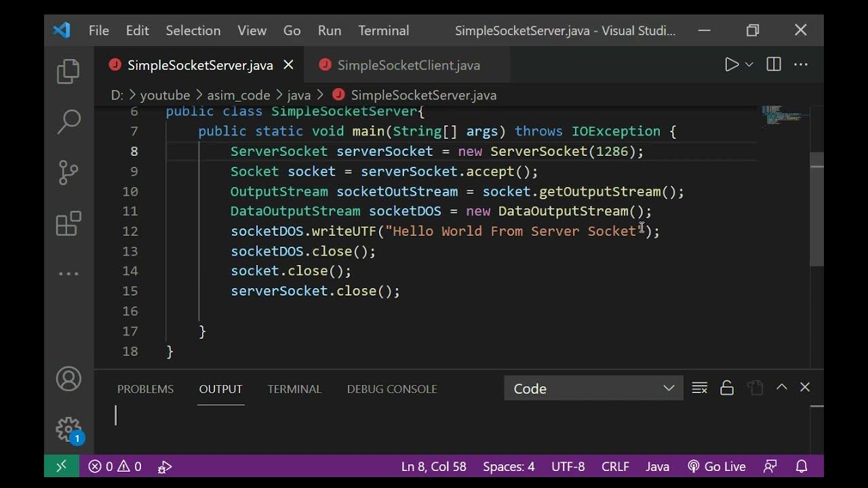Screen dimensions: 868x488
Task: Open the Manage gear icon
Action: pyautogui.click(x=68, y=430)
